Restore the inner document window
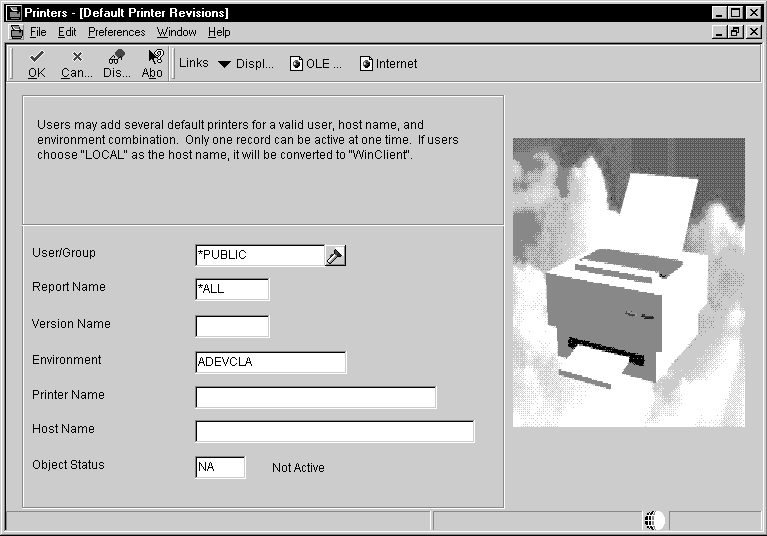This screenshot has width=767, height=536. point(735,32)
